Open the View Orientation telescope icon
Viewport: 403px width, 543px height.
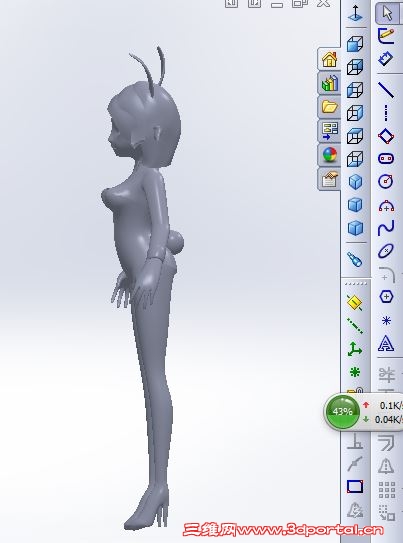pos(355,259)
